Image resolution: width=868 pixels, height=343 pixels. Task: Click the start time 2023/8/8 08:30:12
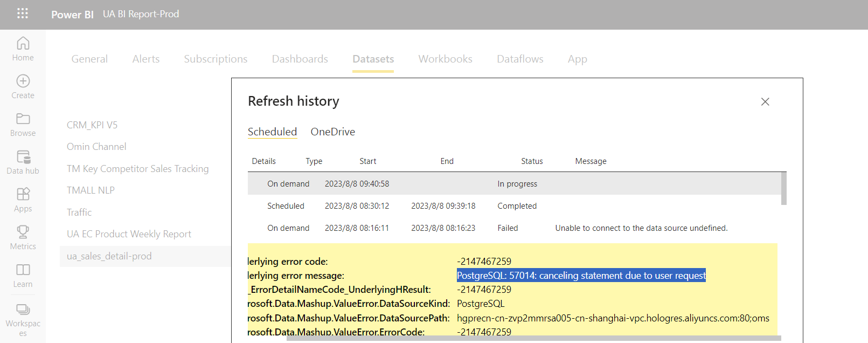[357, 206]
